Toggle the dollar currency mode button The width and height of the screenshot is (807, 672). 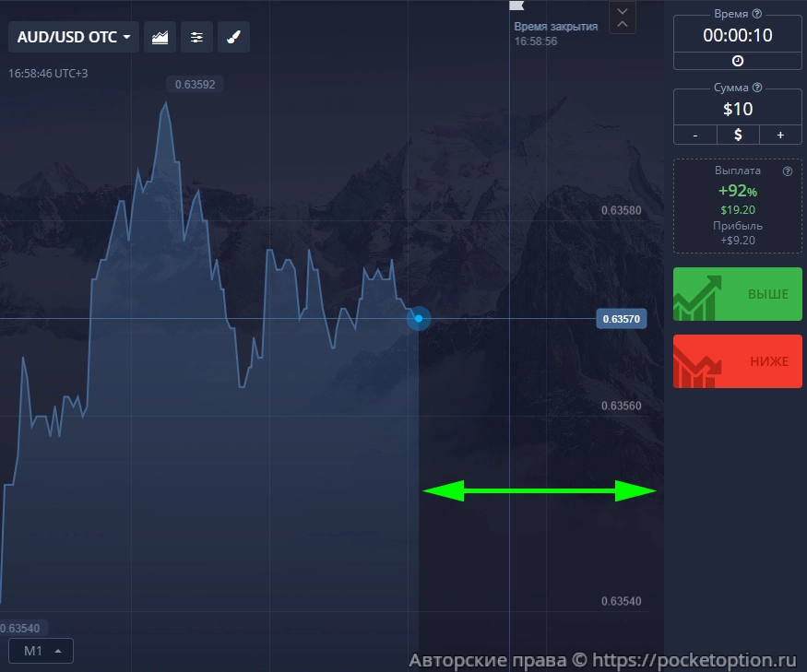click(x=737, y=135)
